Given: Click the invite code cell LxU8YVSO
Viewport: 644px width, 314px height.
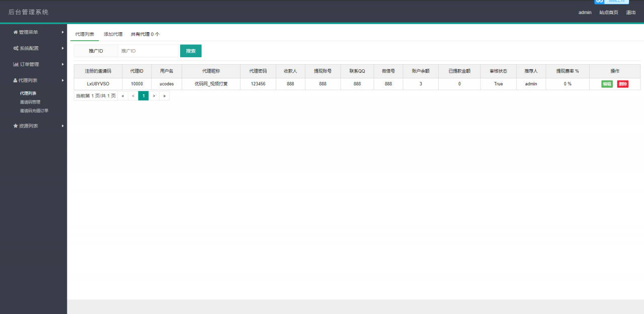Looking at the screenshot, I should [x=98, y=84].
